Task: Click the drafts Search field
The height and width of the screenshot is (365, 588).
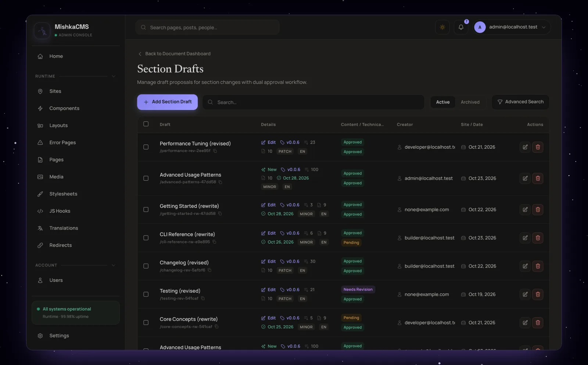Action: tap(313, 102)
